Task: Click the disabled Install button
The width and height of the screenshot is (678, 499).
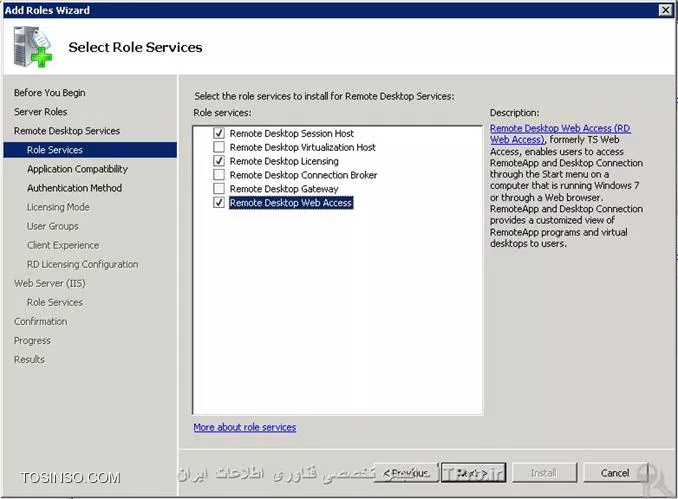Action: (x=544, y=473)
